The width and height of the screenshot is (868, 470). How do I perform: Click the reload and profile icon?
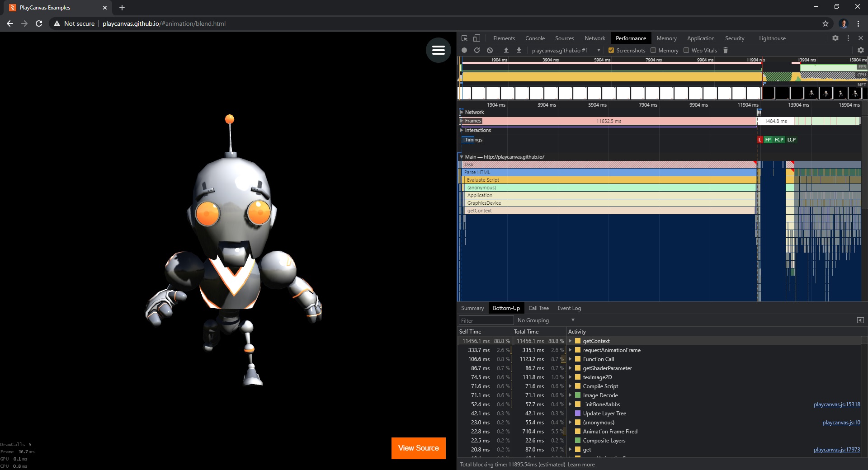pos(477,50)
